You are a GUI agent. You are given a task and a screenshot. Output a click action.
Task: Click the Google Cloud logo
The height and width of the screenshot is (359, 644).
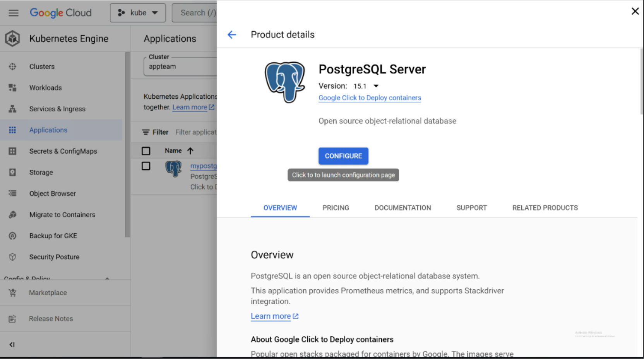click(x=61, y=13)
